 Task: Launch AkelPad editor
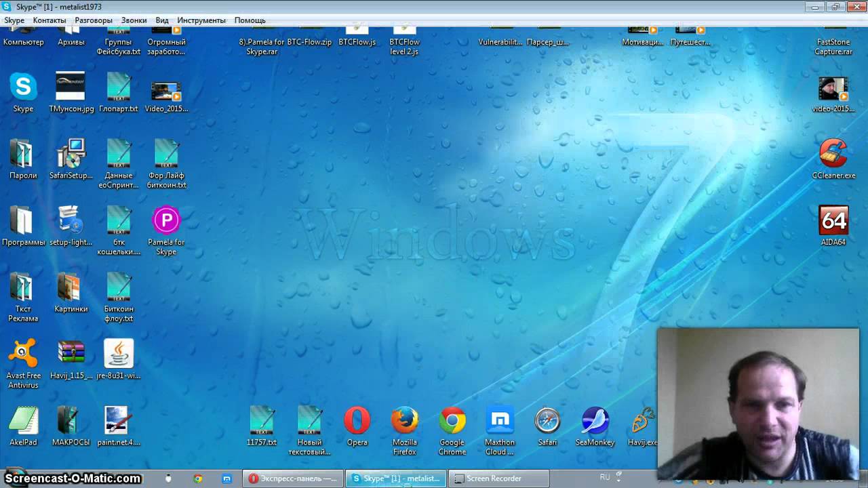tap(23, 426)
